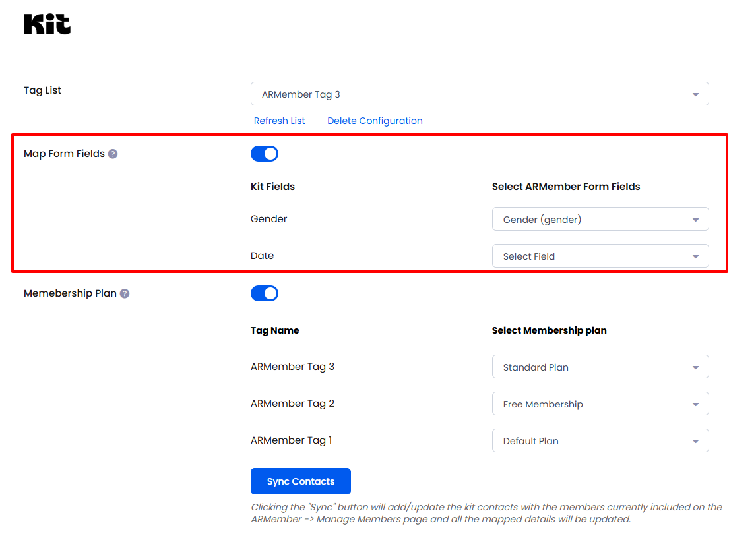Image resolution: width=756 pixels, height=538 pixels.
Task: Open the Gender form field dropdown
Action: click(600, 220)
